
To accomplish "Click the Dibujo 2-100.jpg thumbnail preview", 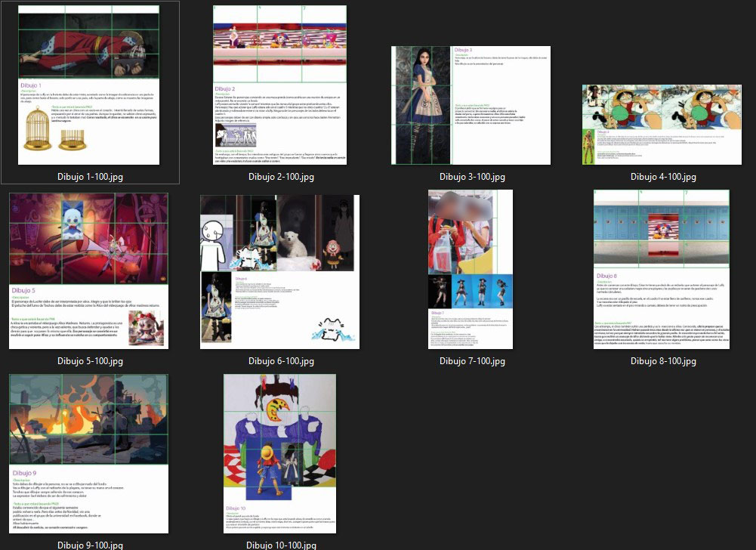I will [x=280, y=85].
